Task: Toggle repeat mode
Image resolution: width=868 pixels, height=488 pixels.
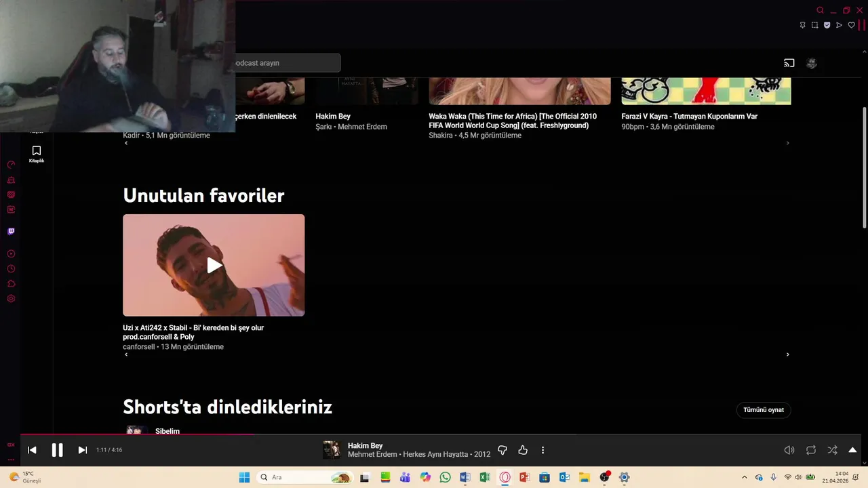Action: click(811, 450)
